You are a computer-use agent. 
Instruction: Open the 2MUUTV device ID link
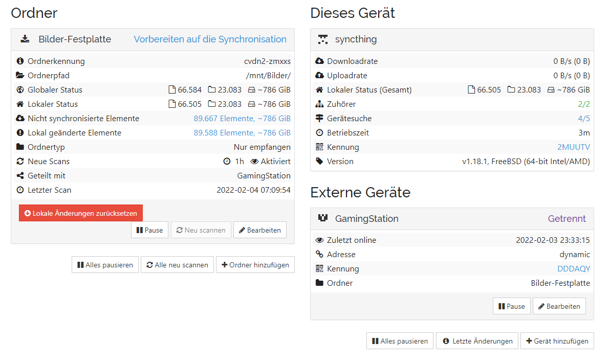[573, 147]
